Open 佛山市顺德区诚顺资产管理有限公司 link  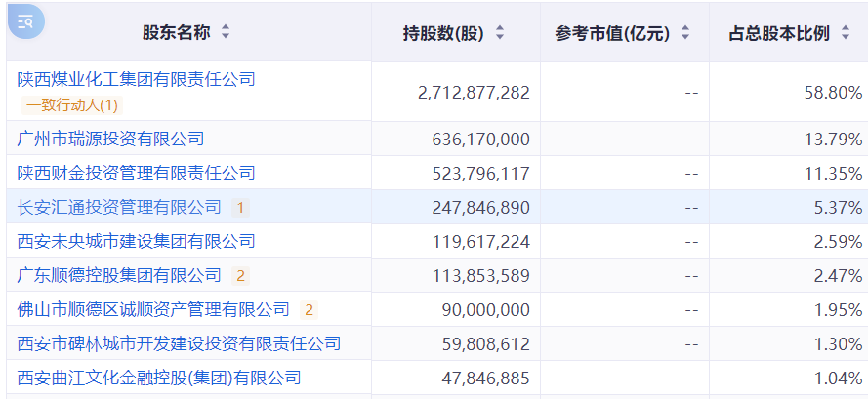153,309
